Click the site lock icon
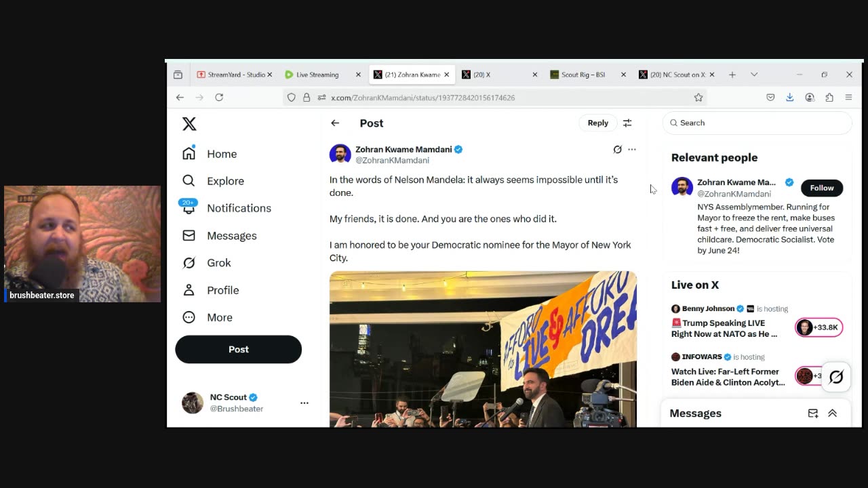The image size is (868, 488). [307, 98]
